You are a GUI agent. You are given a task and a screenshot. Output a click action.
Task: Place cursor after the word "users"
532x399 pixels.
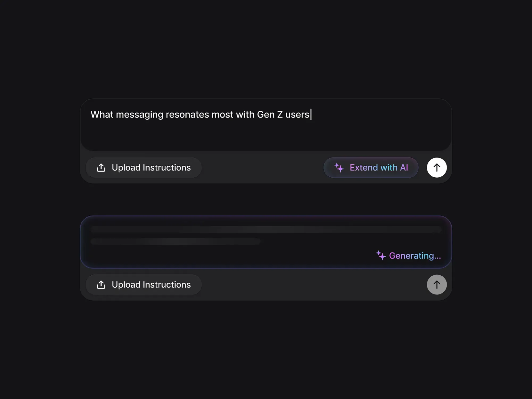point(310,115)
